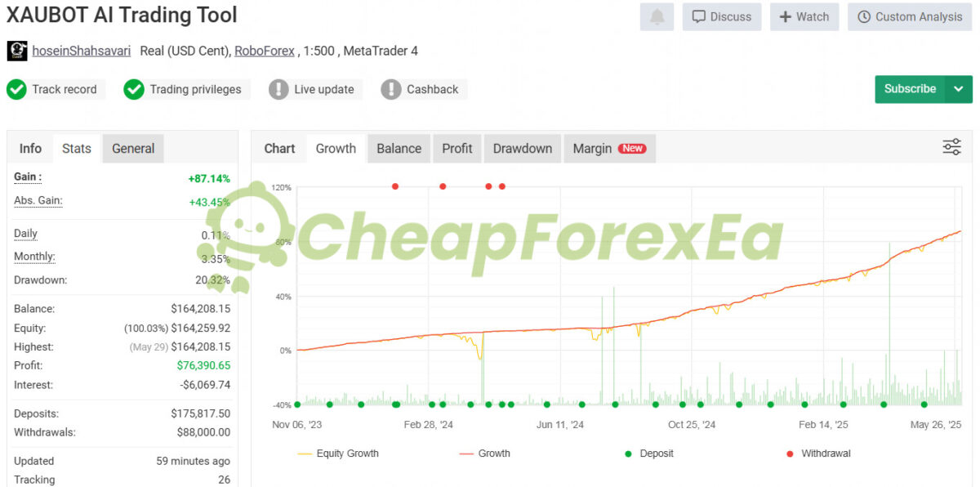This screenshot has height=487, width=980.
Task: Toggle Withdrawal legend markers
Action: coord(818,453)
